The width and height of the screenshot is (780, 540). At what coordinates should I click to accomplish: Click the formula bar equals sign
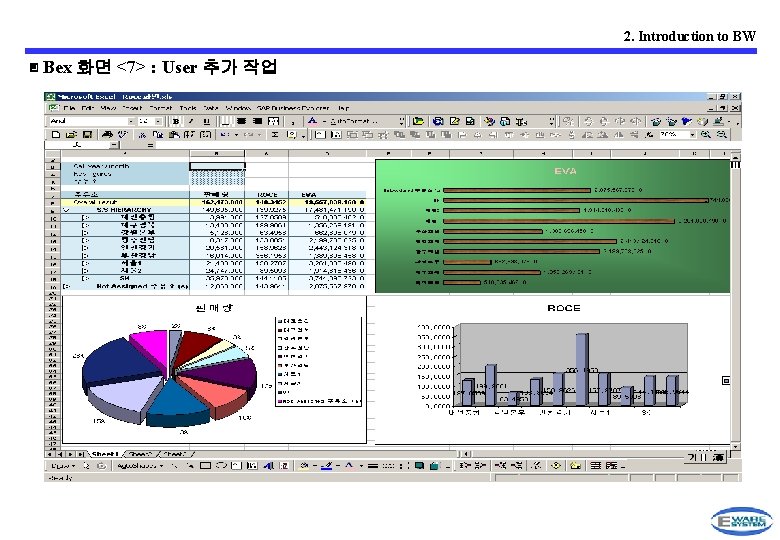click(150, 145)
